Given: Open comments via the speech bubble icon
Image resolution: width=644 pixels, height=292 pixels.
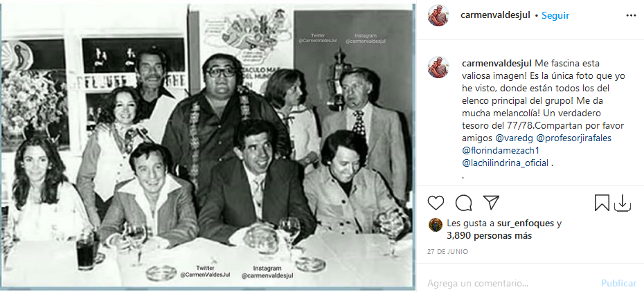Looking at the screenshot, I should [x=463, y=203].
